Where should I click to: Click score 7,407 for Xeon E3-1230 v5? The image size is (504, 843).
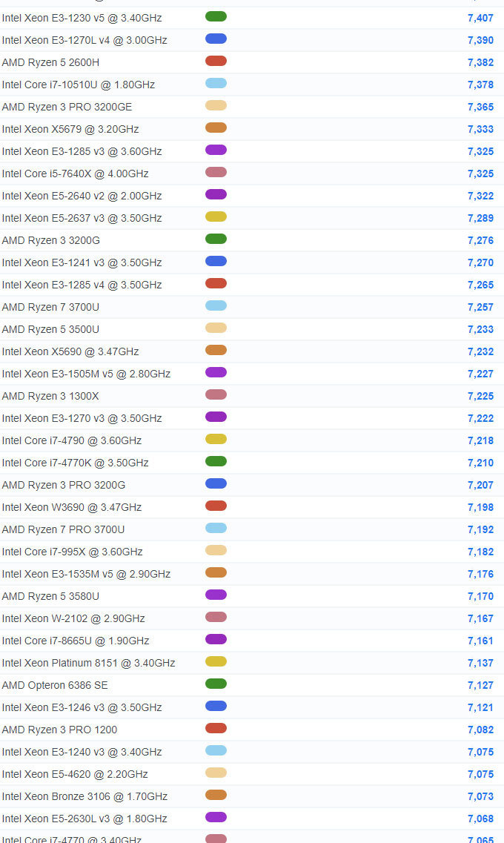click(480, 18)
